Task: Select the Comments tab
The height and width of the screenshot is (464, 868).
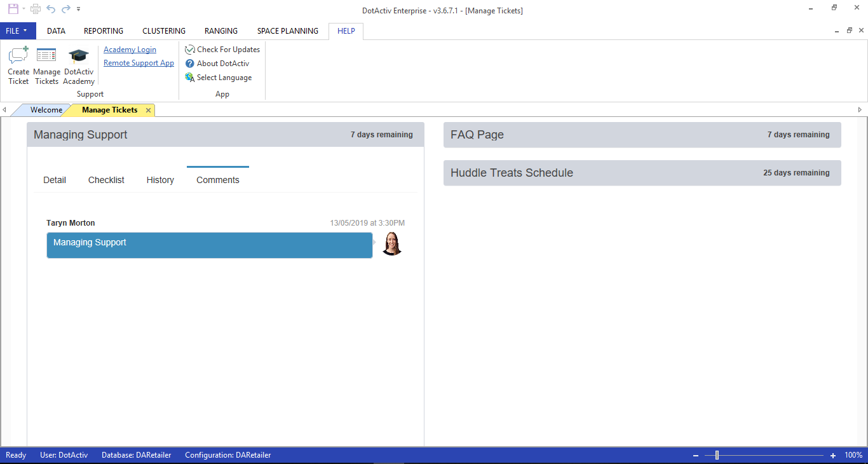Action: click(218, 180)
